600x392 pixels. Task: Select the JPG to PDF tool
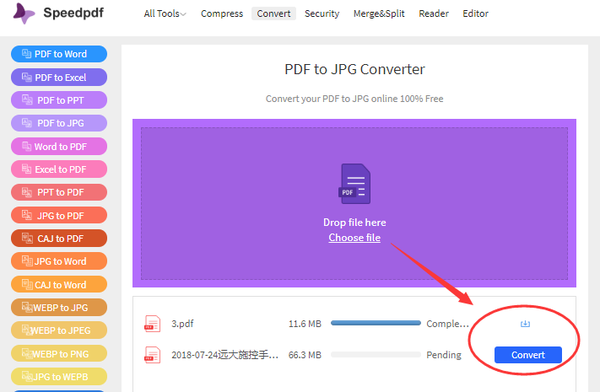pos(59,216)
